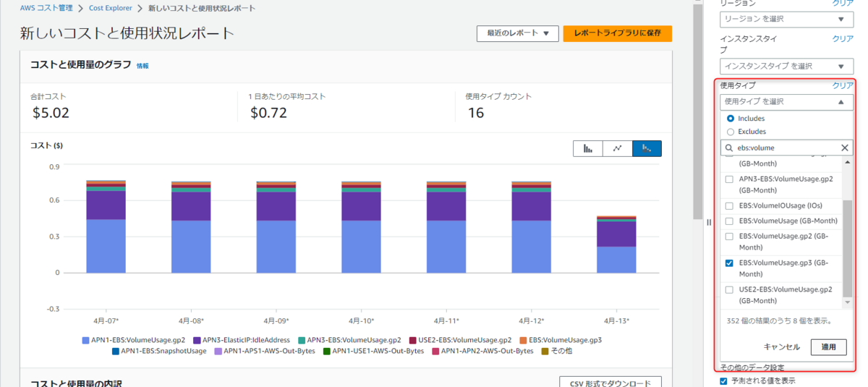Click the 4月-07 bar in chart

(x=106, y=226)
